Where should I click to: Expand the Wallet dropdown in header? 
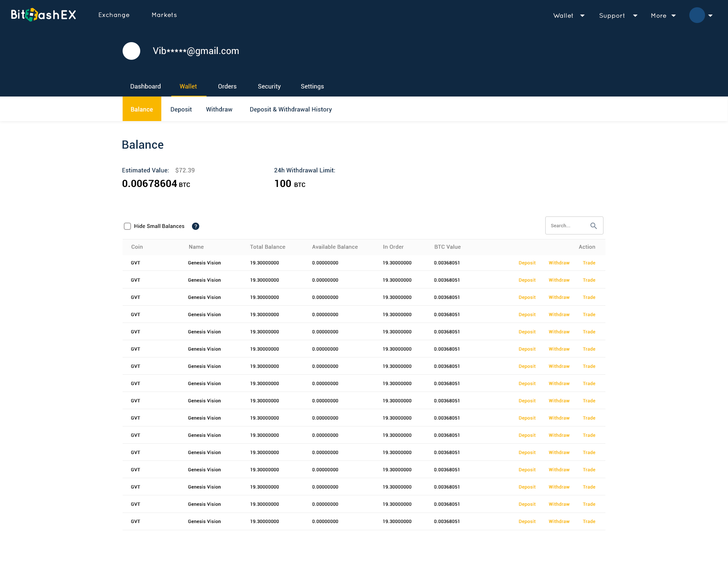point(569,16)
